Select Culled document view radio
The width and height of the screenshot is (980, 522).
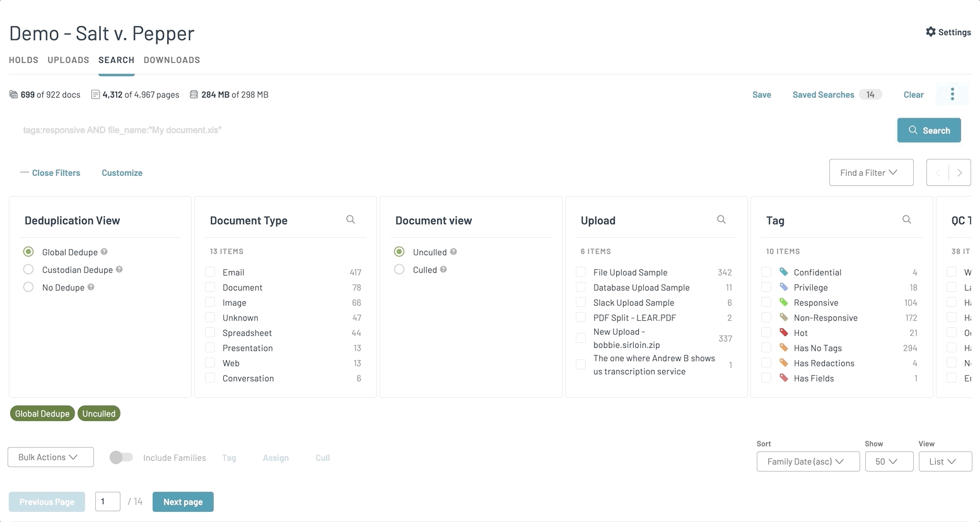[399, 269]
